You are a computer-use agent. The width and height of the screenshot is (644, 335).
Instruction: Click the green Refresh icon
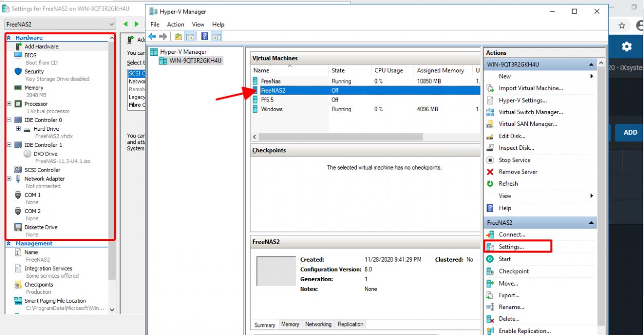490,184
